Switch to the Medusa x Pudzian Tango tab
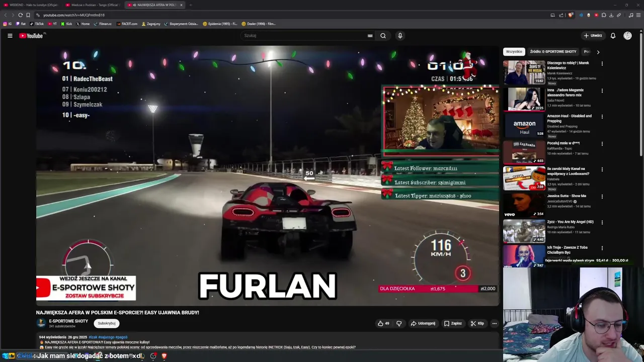This screenshot has width=644, height=362. pos(92,5)
